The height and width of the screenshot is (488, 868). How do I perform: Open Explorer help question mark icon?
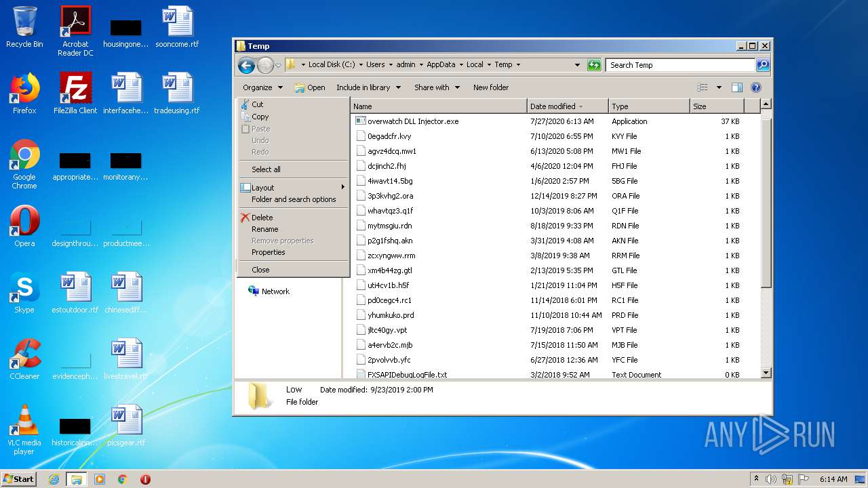pyautogui.click(x=756, y=87)
